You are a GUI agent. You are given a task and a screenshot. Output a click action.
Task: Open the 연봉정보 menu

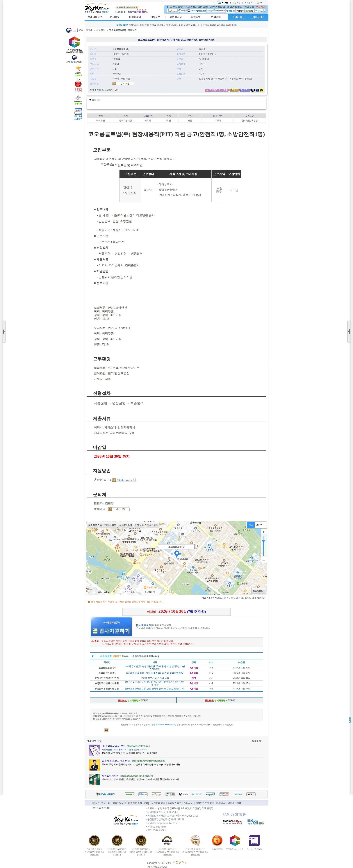(155, 17)
